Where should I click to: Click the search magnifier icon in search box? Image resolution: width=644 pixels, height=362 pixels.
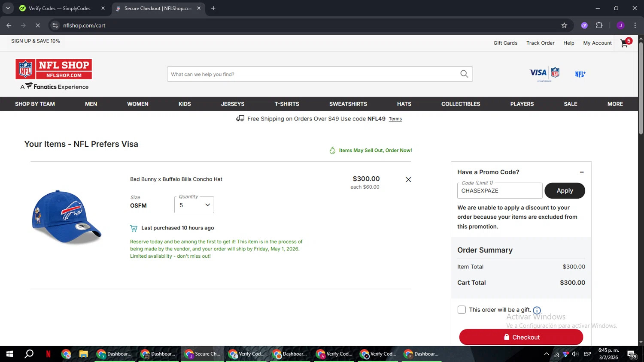tap(464, 74)
